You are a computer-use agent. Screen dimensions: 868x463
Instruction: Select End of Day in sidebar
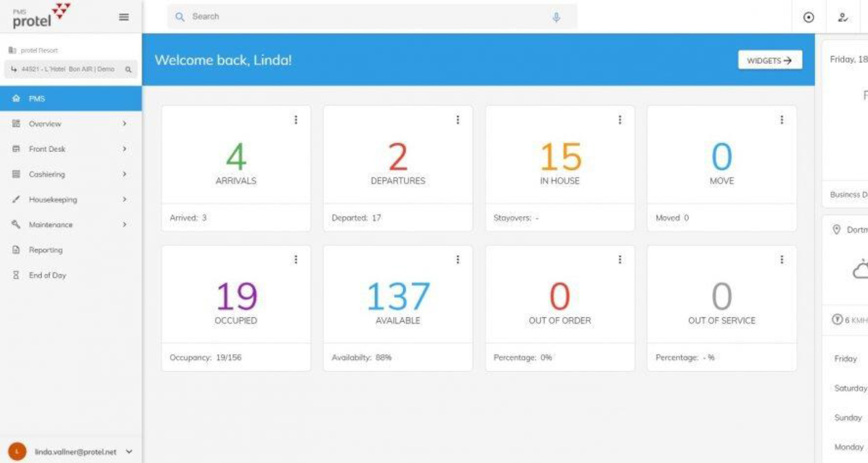[47, 275]
